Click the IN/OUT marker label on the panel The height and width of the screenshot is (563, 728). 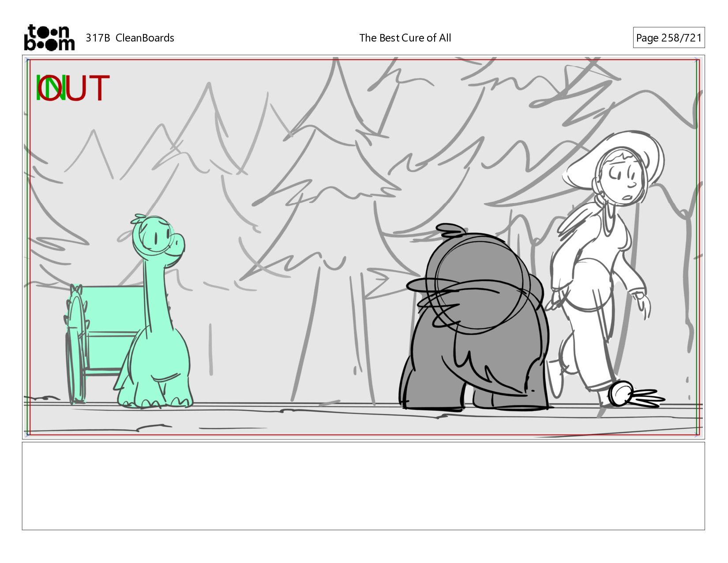[72, 87]
